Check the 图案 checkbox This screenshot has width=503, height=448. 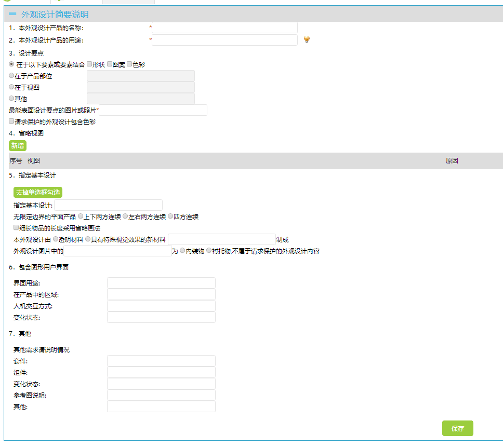[110, 64]
